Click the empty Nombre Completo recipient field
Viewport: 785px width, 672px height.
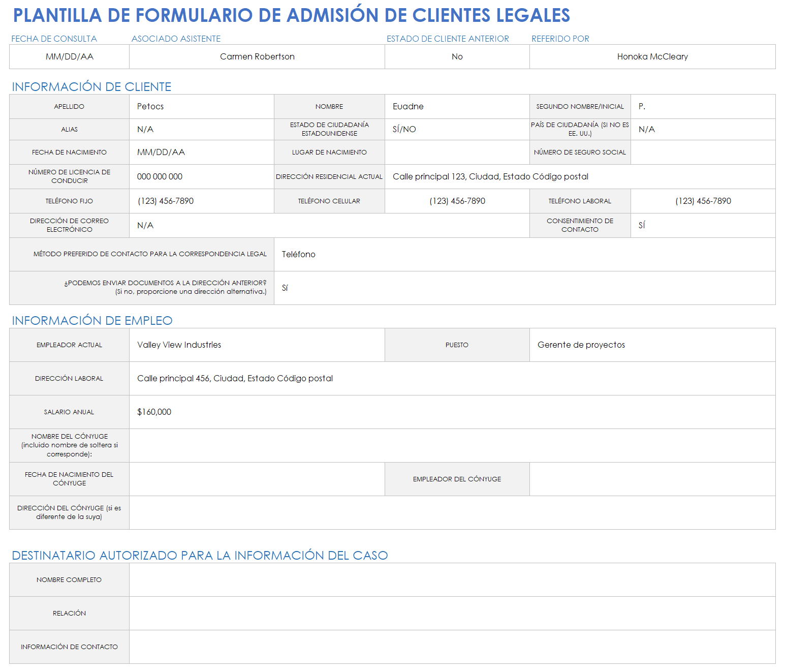(x=452, y=579)
